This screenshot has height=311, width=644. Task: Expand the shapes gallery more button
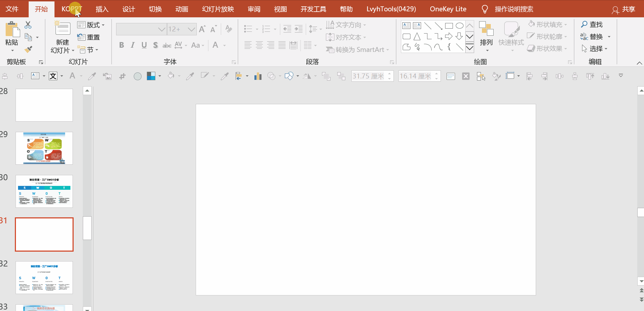click(x=470, y=47)
